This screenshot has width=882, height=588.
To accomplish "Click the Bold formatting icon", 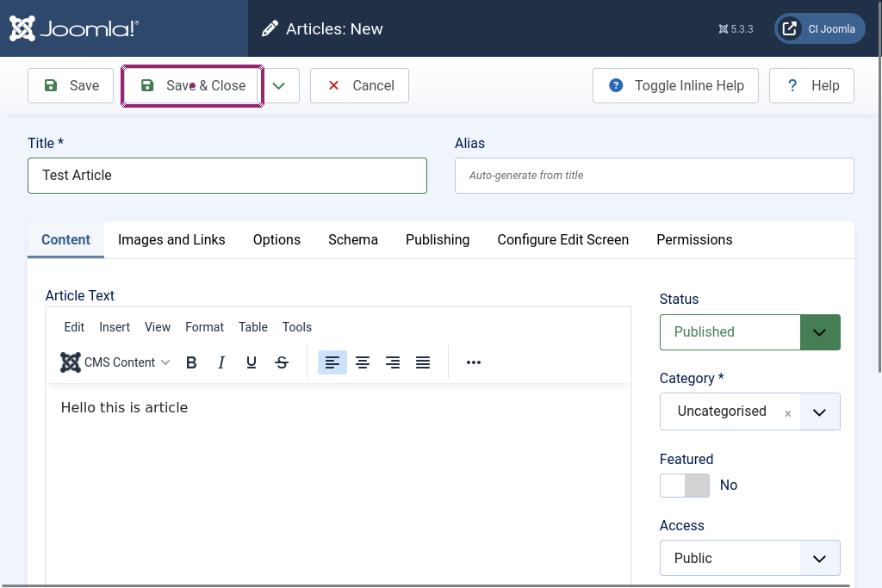I will [191, 362].
